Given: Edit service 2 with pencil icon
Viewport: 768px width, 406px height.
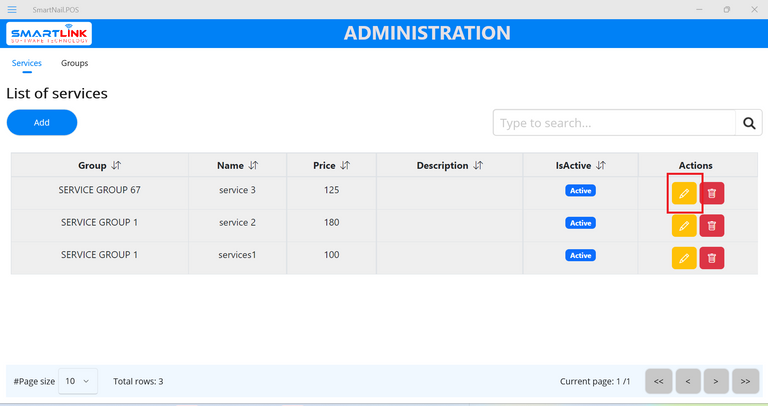Looking at the screenshot, I should (x=684, y=226).
